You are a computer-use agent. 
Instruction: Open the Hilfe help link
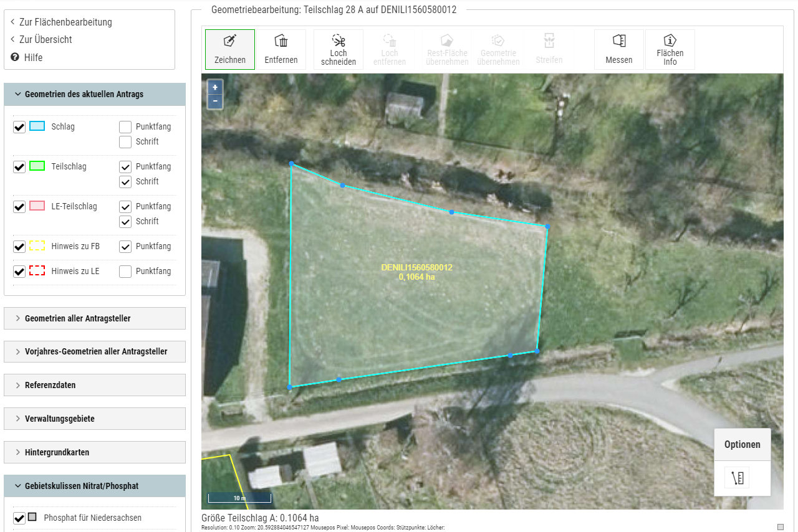[34, 57]
